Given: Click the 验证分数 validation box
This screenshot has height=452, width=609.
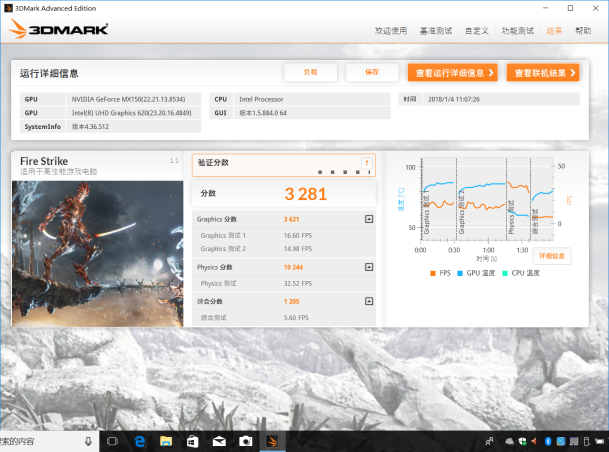Looking at the screenshot, I should 284,165.
